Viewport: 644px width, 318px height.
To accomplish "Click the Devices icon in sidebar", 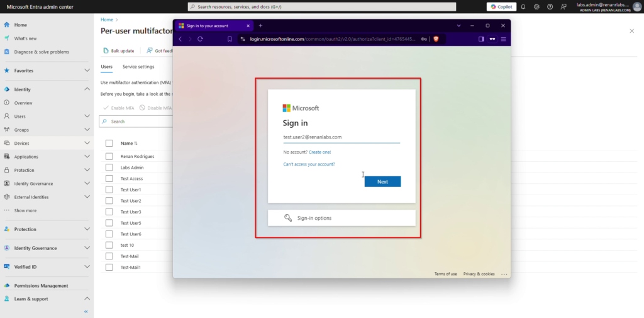I will tap(6, 143).
